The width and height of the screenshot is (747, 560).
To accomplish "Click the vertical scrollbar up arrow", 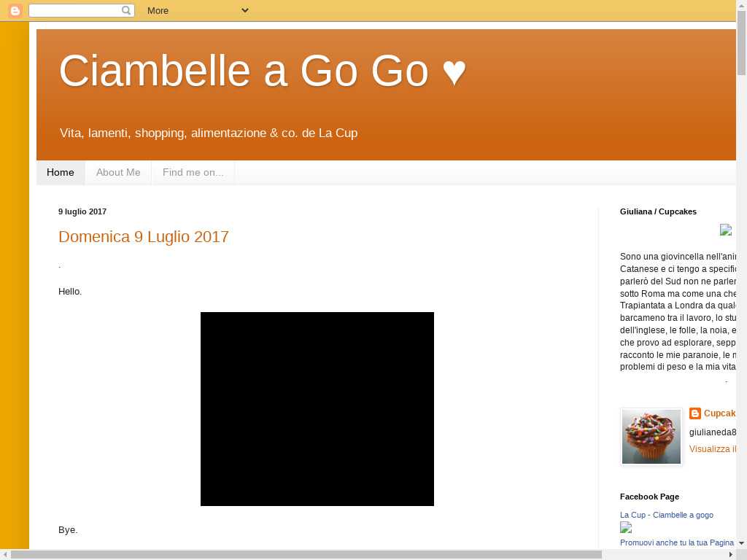I will tap(741, 5).
